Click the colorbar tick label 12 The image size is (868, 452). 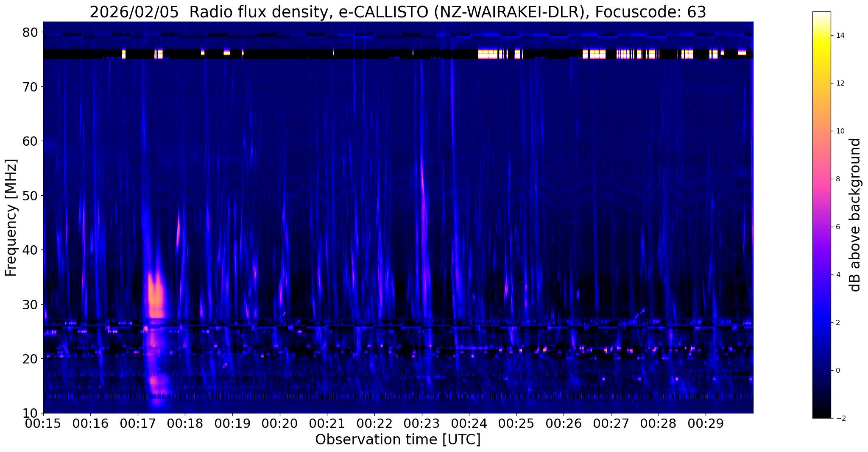[840, 83]
